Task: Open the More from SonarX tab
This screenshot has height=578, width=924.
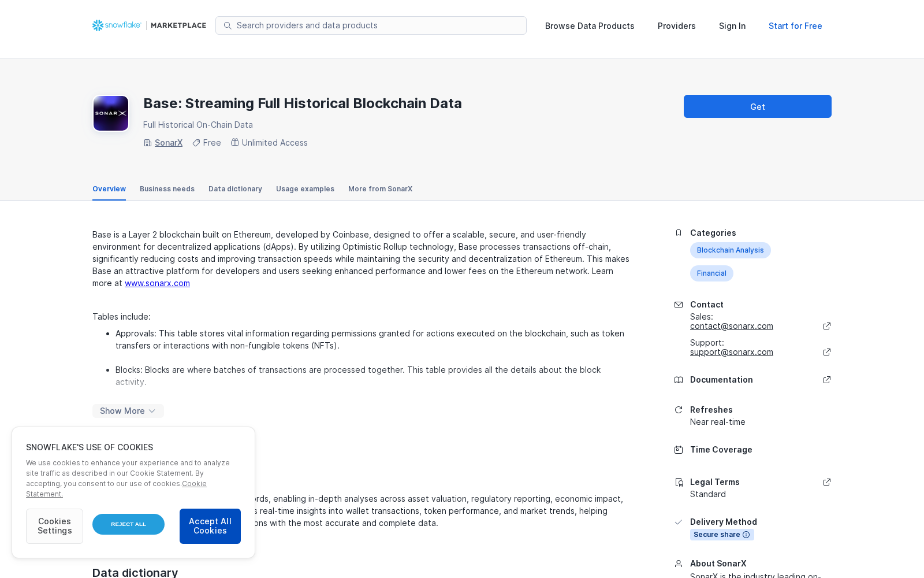Action: pos(380,189)
